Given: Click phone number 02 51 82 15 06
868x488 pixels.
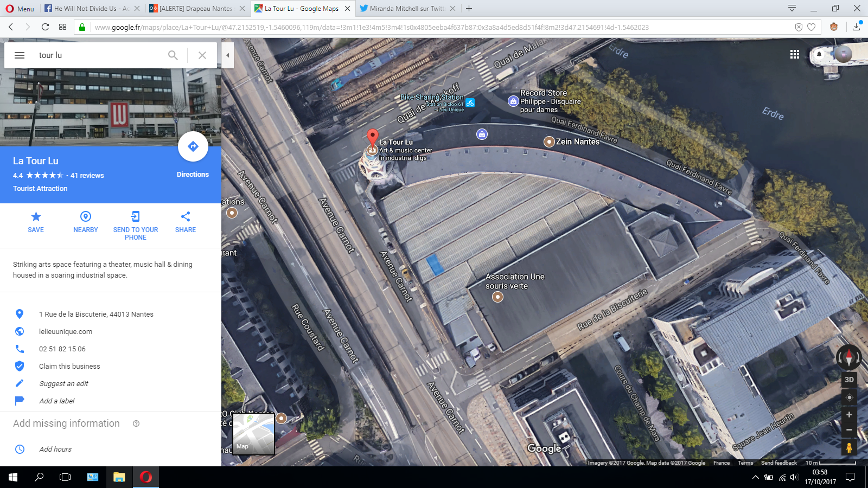Looking at the screenshot, I should (x=62, y=349).
